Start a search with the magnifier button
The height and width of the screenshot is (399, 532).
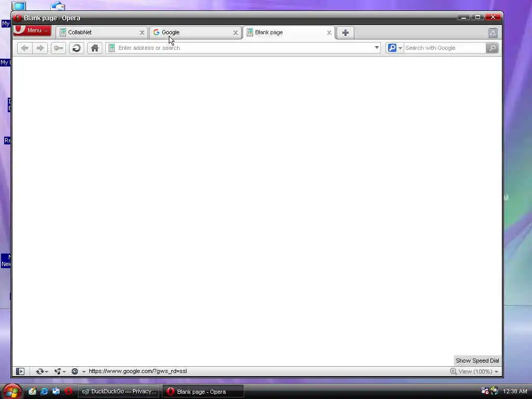[x=492, y=48]
